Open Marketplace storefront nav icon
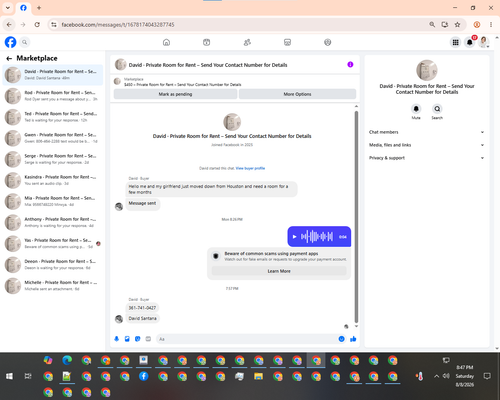This screenshot has height=400, width=500. tap(287, 42)
